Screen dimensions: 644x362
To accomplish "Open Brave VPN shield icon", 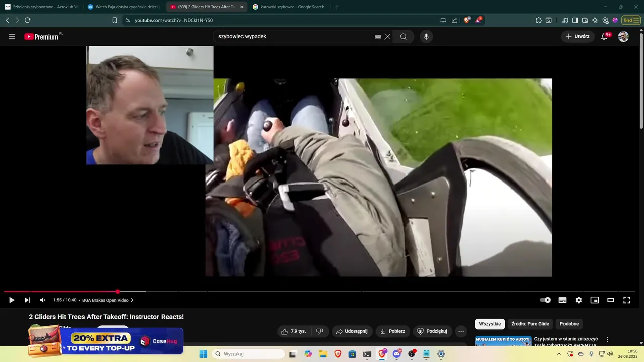I will click(605, 20).
